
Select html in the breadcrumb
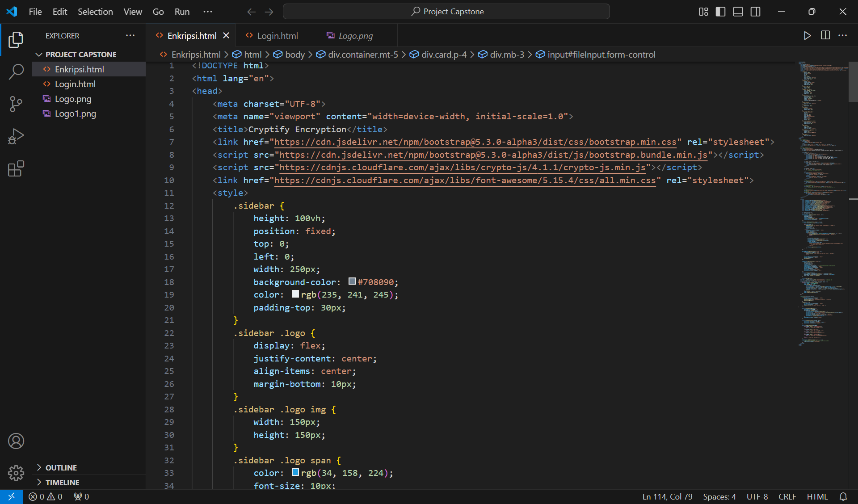tap(247, 55)
